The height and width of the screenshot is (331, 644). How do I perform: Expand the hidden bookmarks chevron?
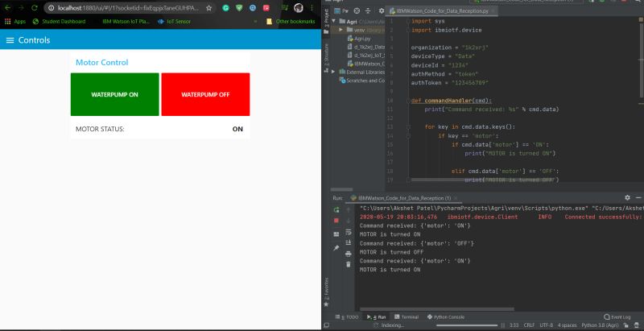[x=256, y=22]
